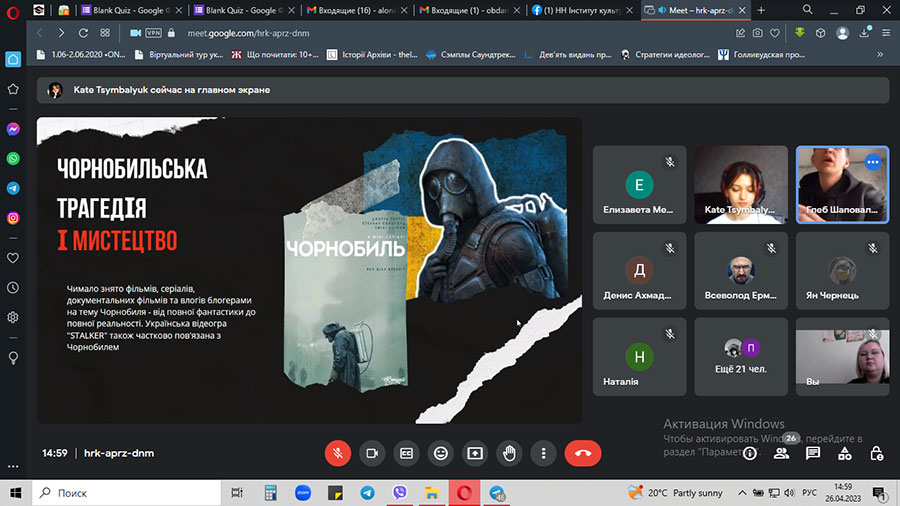Click the Opera logo menu
The width and height of the screenshot is (900, 506).
point(13,11)
